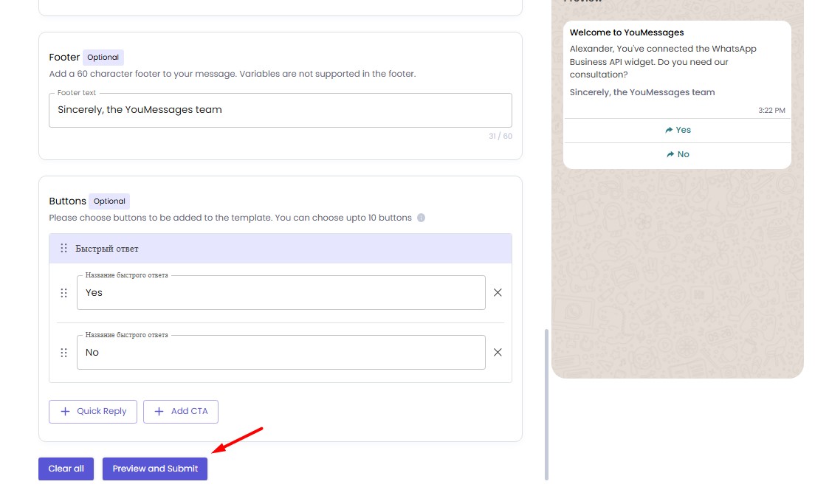Click reply arrow icon next to preview Yes
Viewport: 829px width, 504px height.
[x=669, y=130]
